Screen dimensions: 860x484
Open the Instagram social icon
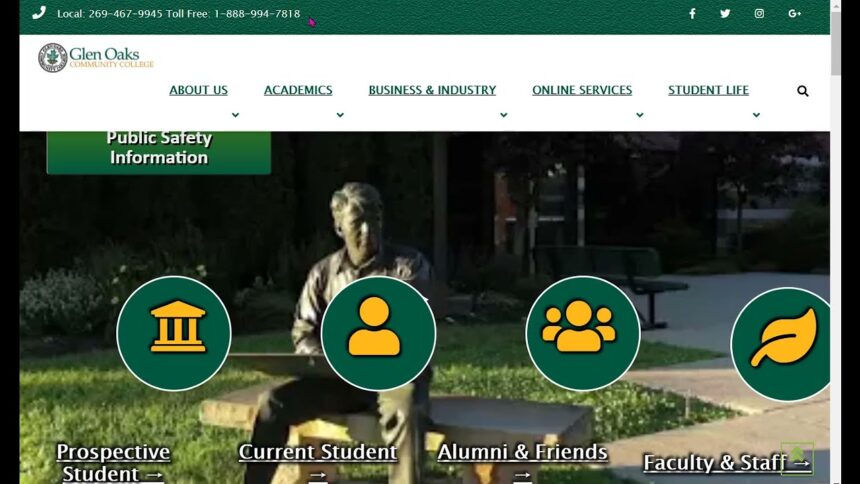coord(759,14)
